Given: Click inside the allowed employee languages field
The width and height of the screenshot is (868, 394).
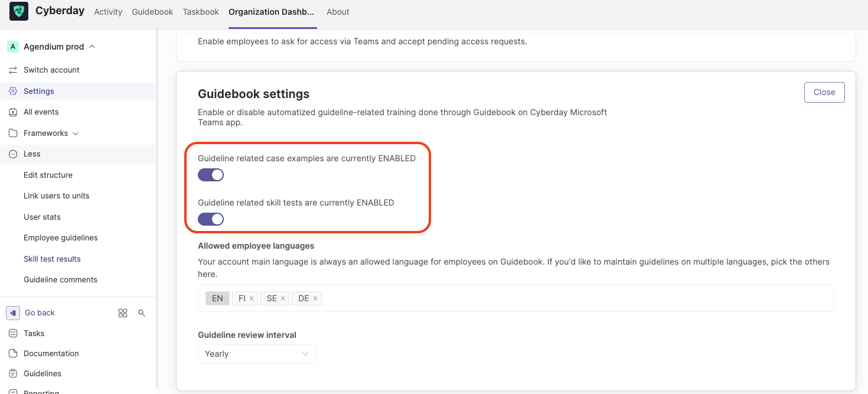Looking at the screenshot, I should [x=515, y=298].
